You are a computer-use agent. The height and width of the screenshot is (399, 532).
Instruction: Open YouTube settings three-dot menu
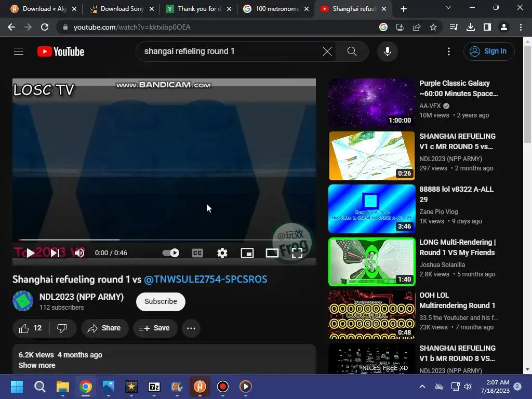(449, 51)
